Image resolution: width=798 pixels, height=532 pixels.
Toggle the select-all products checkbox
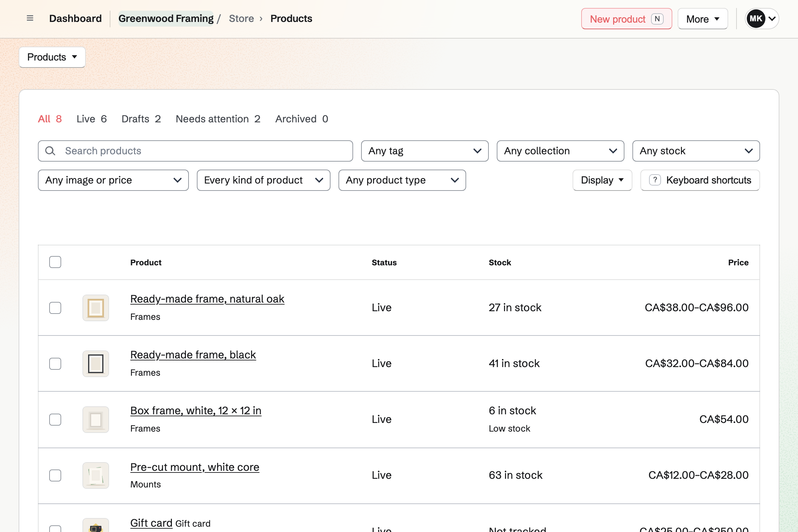point(55,262)
